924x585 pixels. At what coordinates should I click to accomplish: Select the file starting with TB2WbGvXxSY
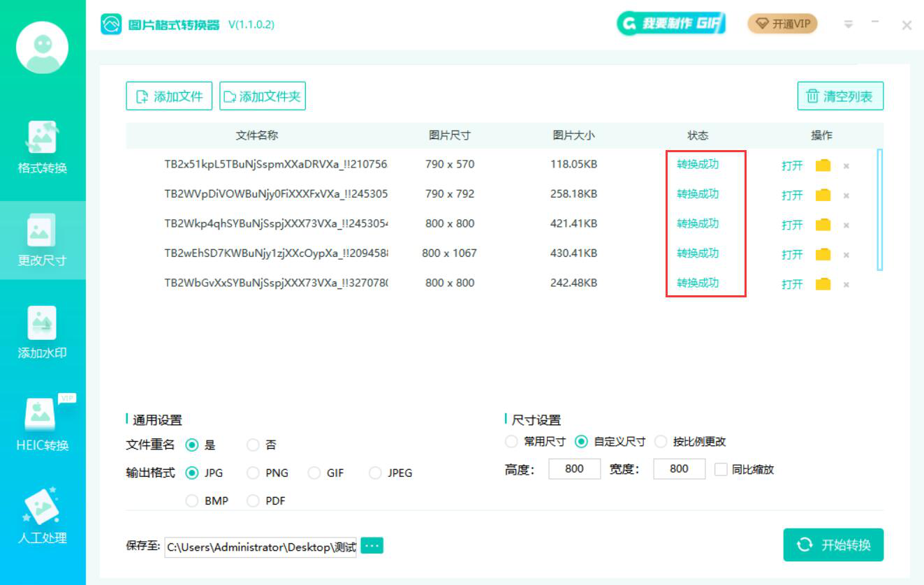click(x=276, y=283)
